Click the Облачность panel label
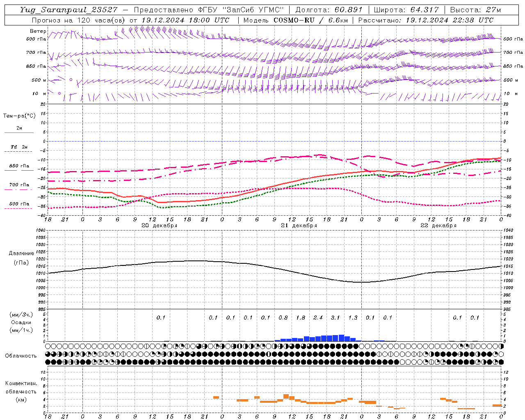This screenshot has height=420, width=525. 21,356
